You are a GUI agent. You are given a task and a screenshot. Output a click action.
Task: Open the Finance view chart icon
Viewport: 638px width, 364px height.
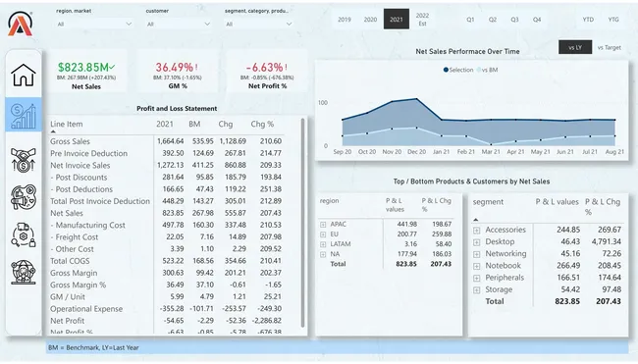24,115
